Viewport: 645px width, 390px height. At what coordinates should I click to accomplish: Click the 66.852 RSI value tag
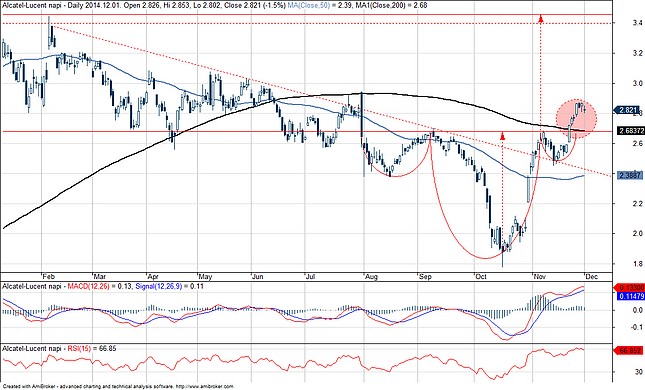628,351
